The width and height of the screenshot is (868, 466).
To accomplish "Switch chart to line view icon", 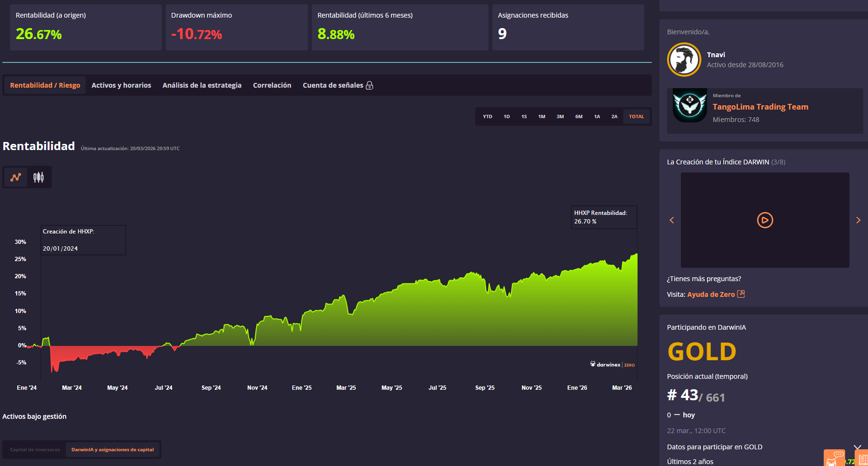I will [16, 177].
